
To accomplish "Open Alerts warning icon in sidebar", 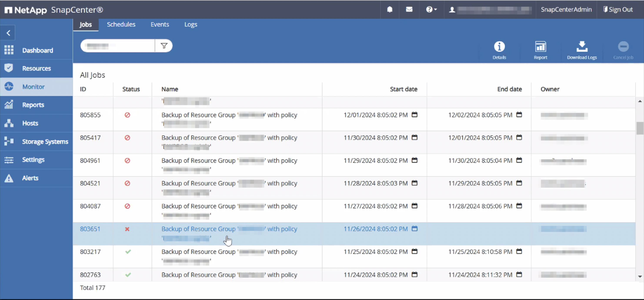I will click(9, 178).
